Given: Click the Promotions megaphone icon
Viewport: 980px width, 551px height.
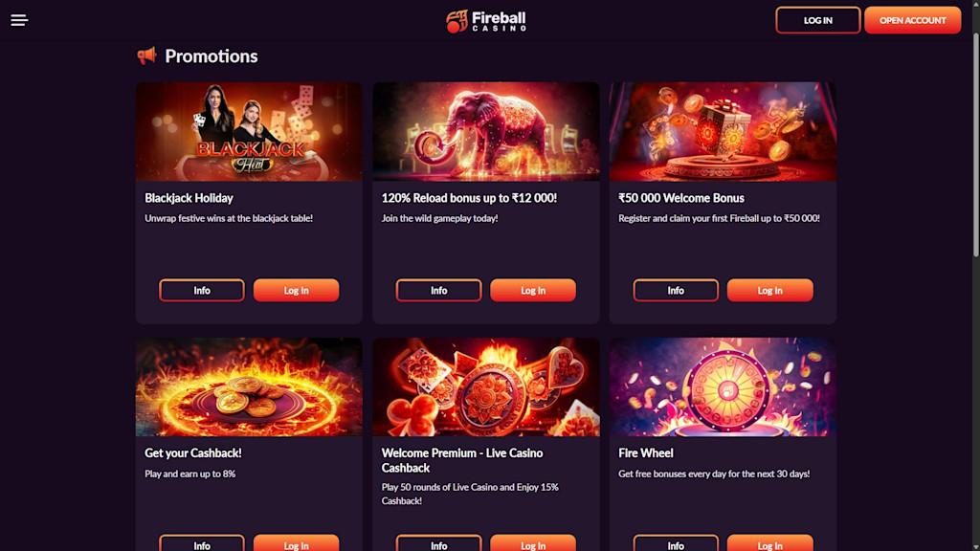Looking at the screenshot, I should pyautogui.click(x=146, y=56).
